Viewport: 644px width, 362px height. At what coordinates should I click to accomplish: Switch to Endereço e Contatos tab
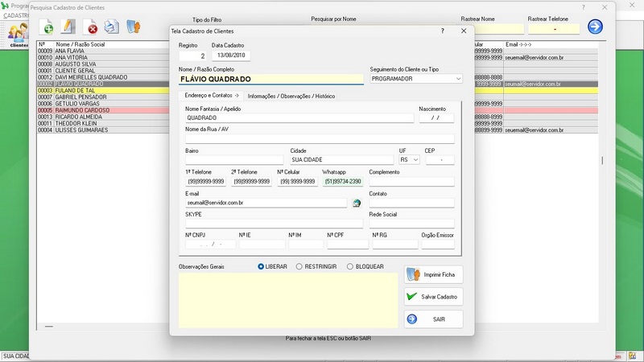[x=212, y=95]
